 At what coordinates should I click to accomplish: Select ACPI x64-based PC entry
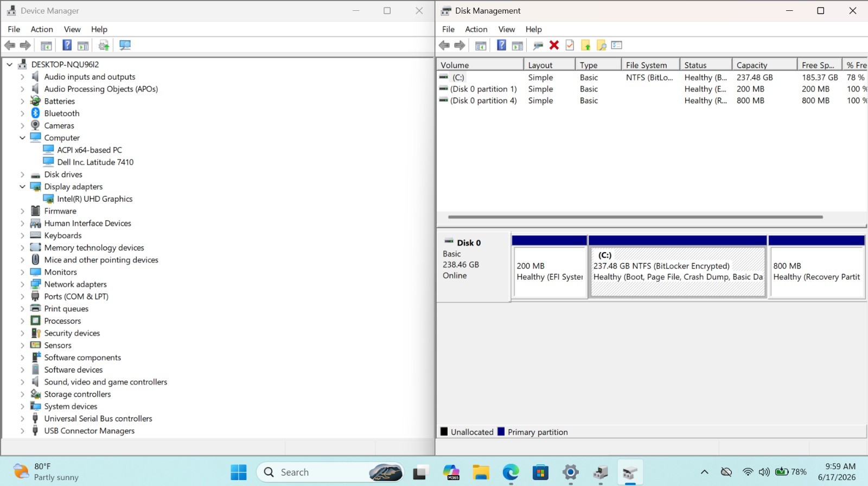tap(90, 150)
